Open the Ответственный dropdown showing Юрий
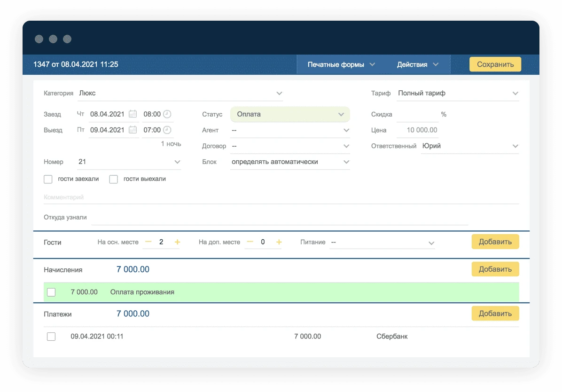This screenshot has height=392, width=562. click(x=470, y=146)
